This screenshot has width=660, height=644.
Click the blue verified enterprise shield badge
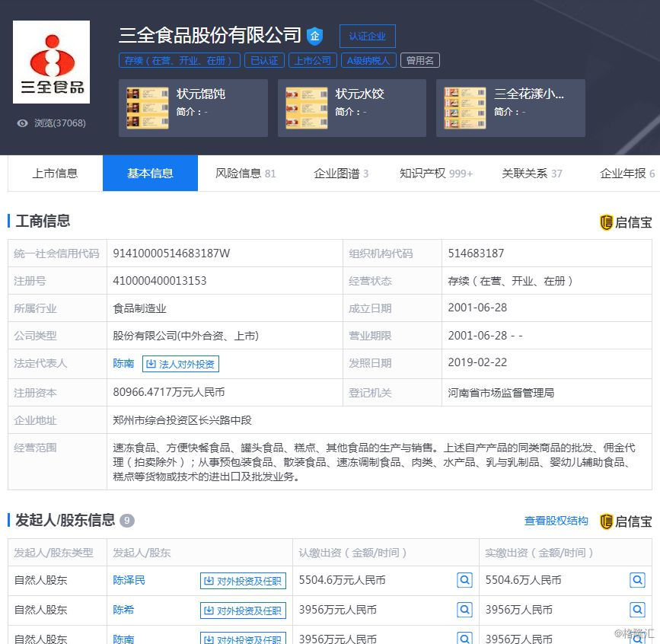click(x=314, y=37)
